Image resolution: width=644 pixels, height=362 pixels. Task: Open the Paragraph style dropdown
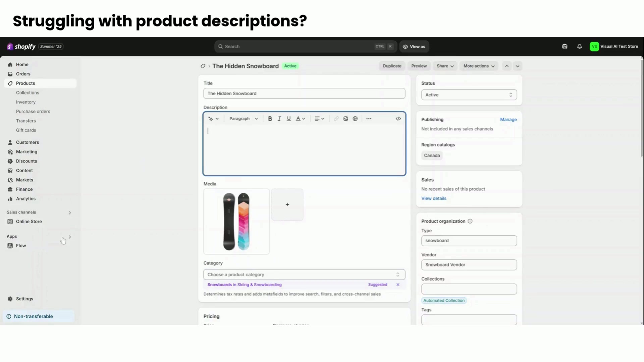(244, 119)
